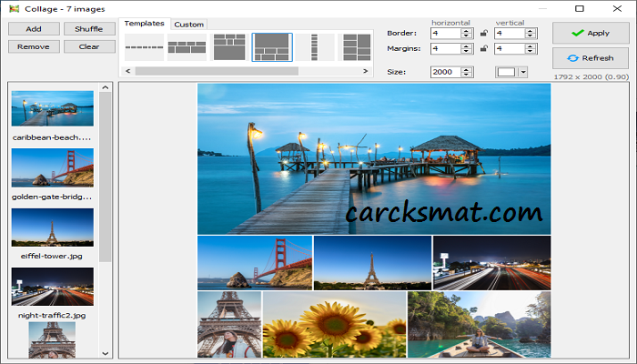
Task: Increase the horizontal Border value
Action: click(466, 30)
